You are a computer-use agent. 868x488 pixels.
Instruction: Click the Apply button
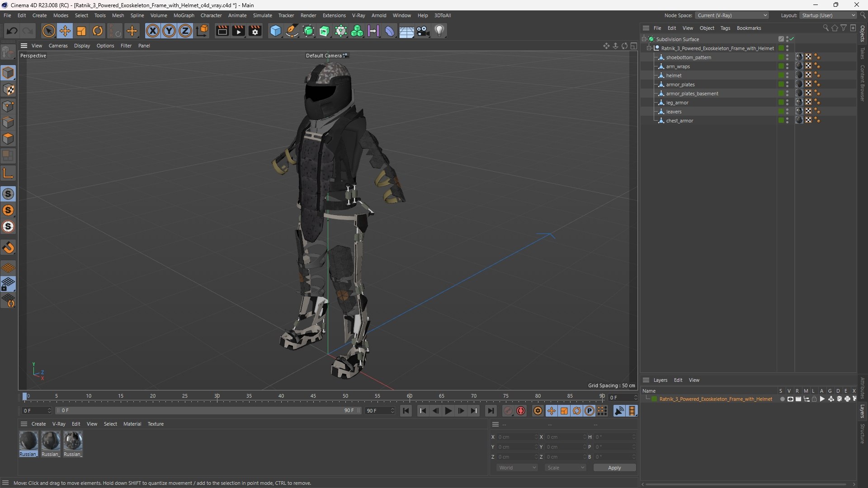coord(614,468)
